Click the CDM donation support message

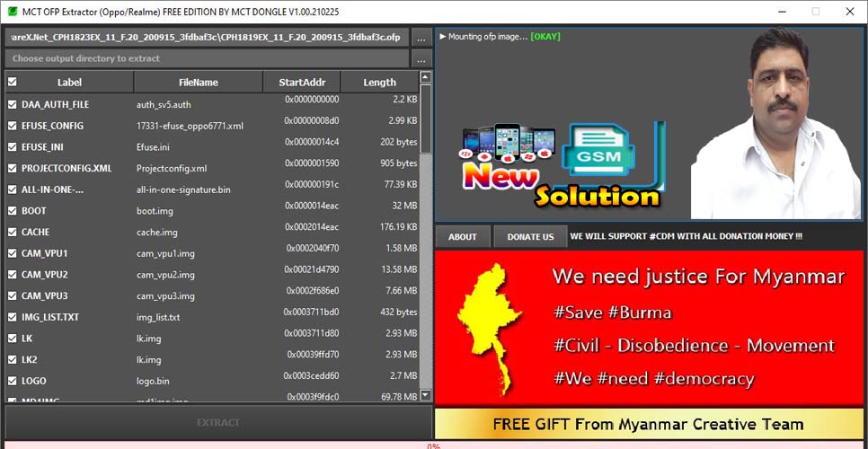(x=686, y=236)
